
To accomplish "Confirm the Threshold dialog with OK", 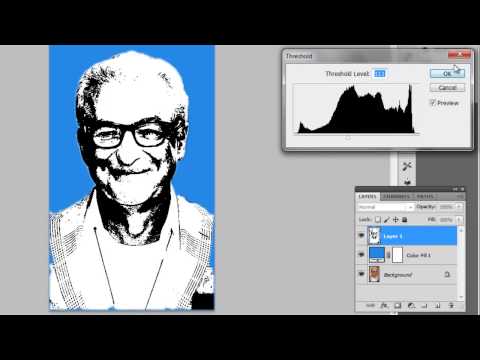I will 447,74.
